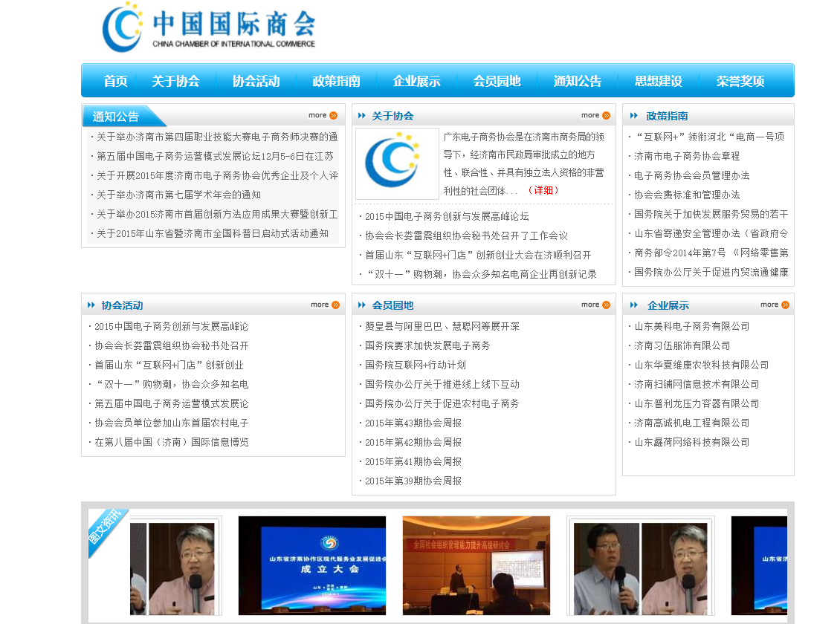Screen dimensions: 840x624
Task: Open 2015年第43期协会周报 link
Action: tap(413, 423)
